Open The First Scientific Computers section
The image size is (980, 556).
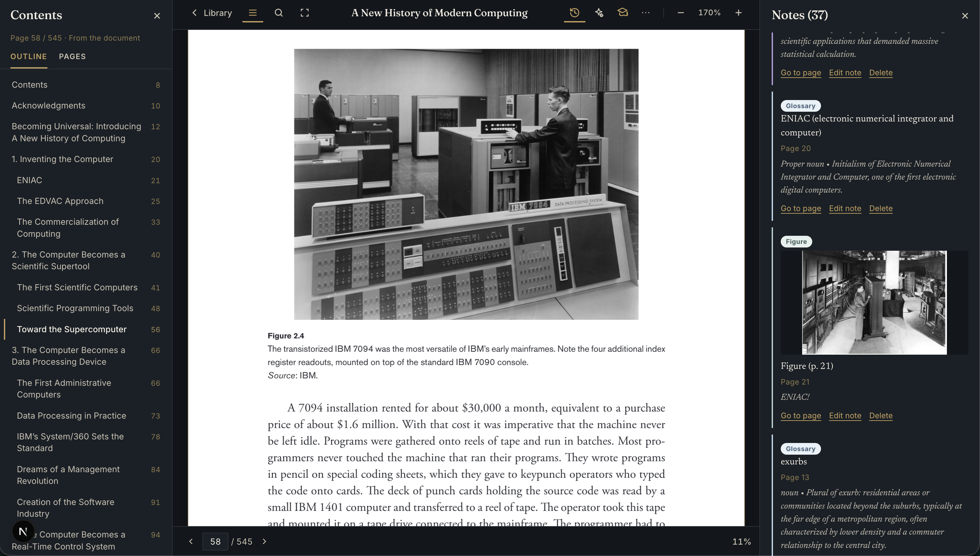(x=86, y=287)
